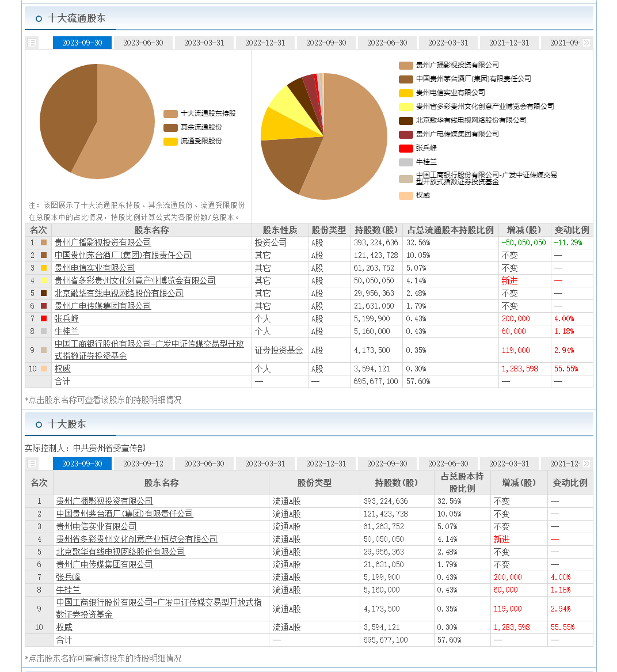
Task: Select 2022-03-31 tab in top-ten shareholders
Action: (509, 464)
